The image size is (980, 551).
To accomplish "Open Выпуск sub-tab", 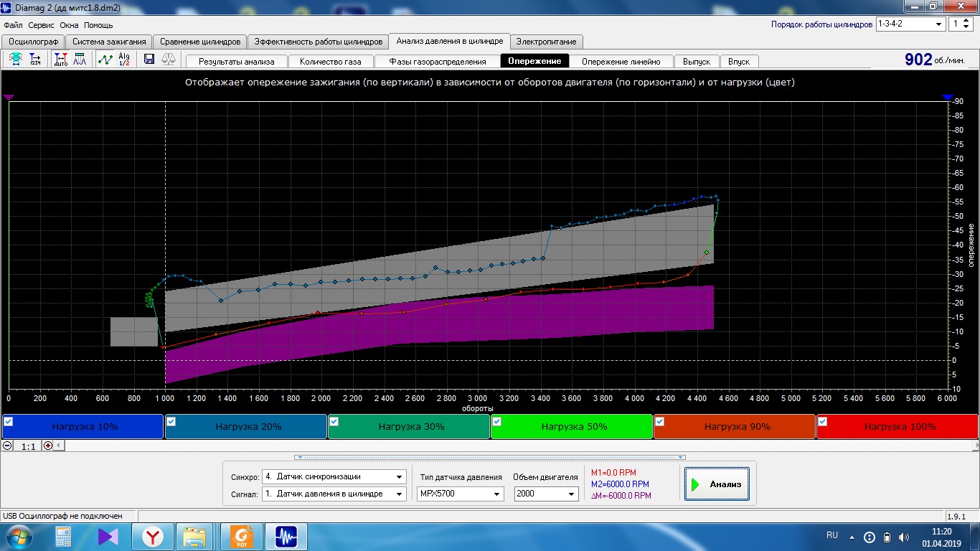I will [x=697, y=62].
